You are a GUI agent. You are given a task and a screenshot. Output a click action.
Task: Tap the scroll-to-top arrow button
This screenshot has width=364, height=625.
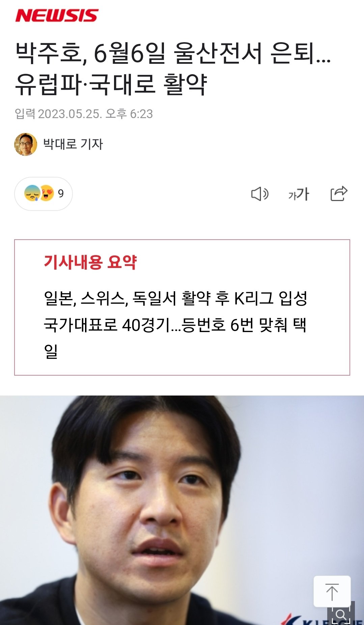pos(332,592)
